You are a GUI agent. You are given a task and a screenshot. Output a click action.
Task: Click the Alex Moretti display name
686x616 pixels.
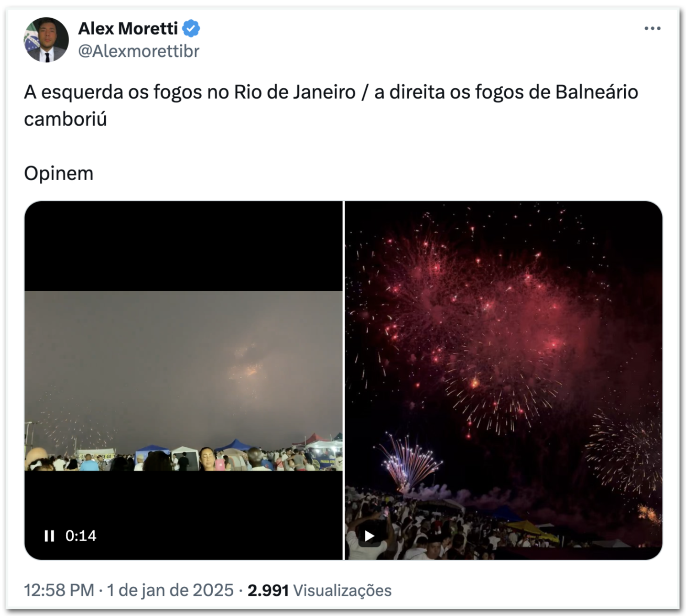click(128, 28)
